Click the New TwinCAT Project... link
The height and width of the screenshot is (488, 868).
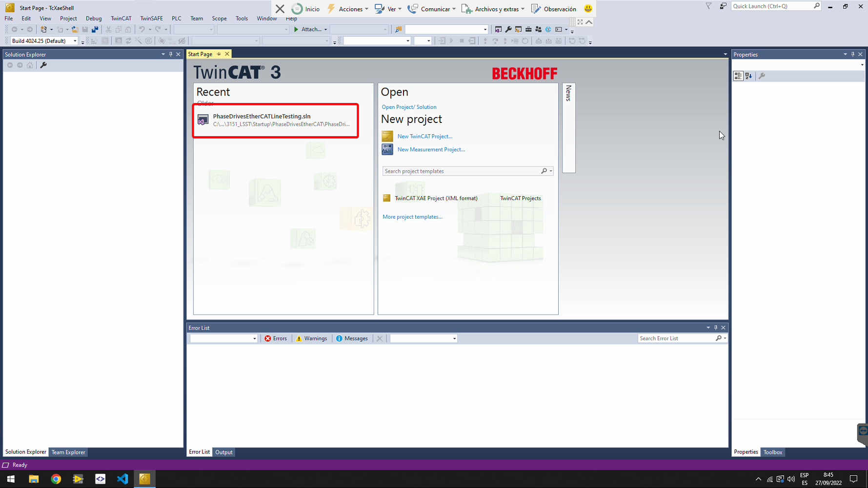coord(424,136)
